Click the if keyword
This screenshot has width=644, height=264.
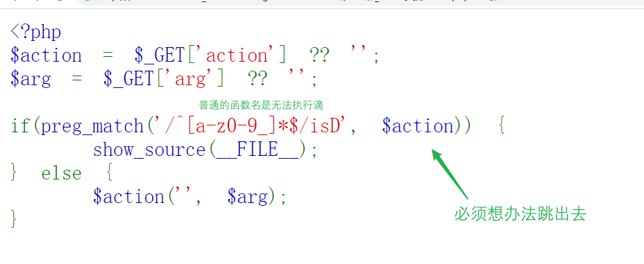(21, 126)
